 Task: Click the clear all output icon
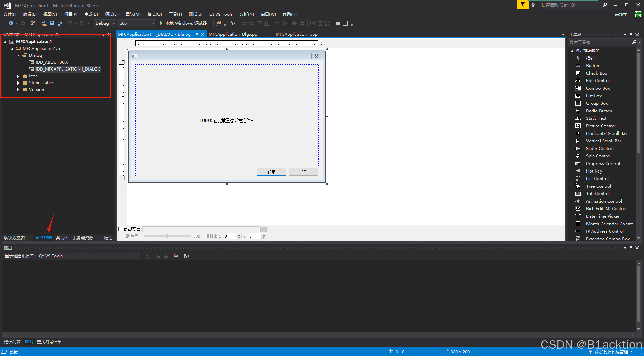coord(176,256)
